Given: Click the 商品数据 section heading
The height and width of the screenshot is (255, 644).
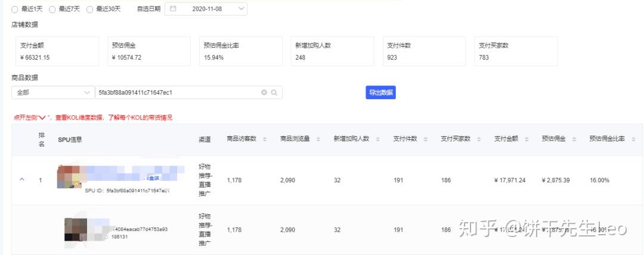Looking at the screenshot, I should coord(24,78).
